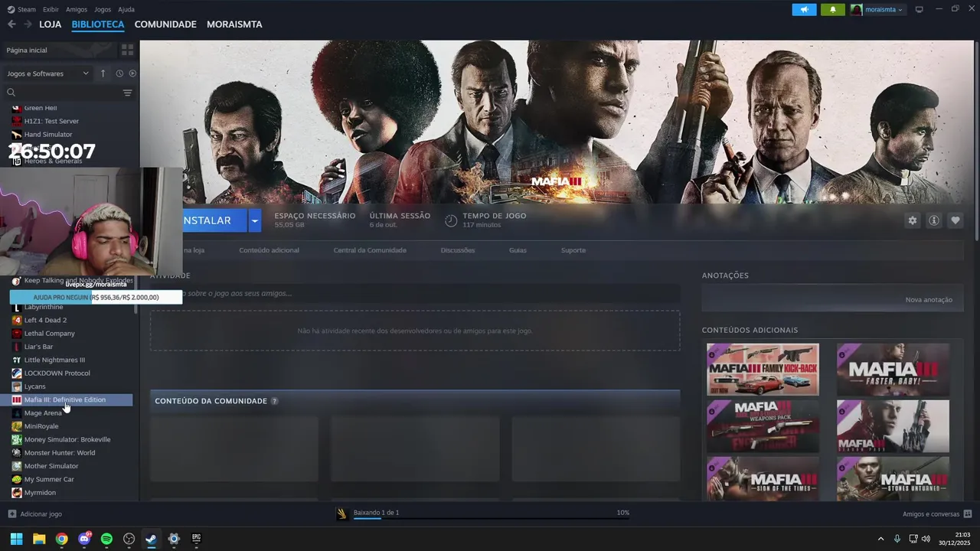Open Discord from the taskbar
The image size is (980, 551).
click(84, 539)
